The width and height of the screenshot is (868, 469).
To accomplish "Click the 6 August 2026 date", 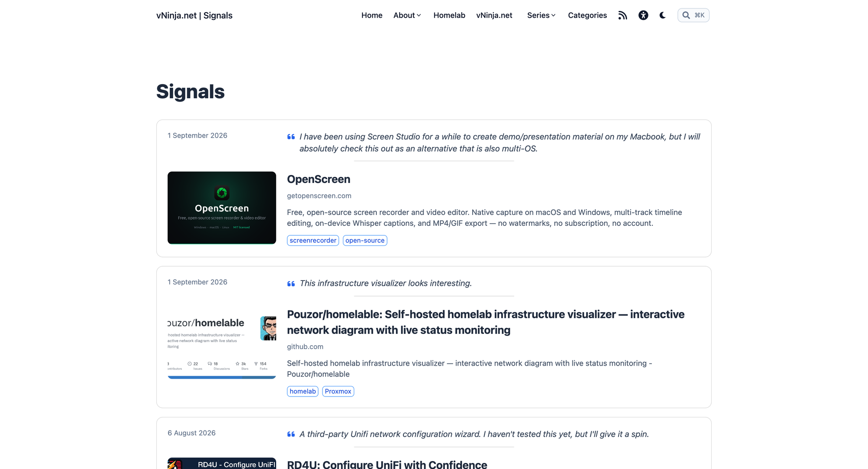I will coord(191,433).
